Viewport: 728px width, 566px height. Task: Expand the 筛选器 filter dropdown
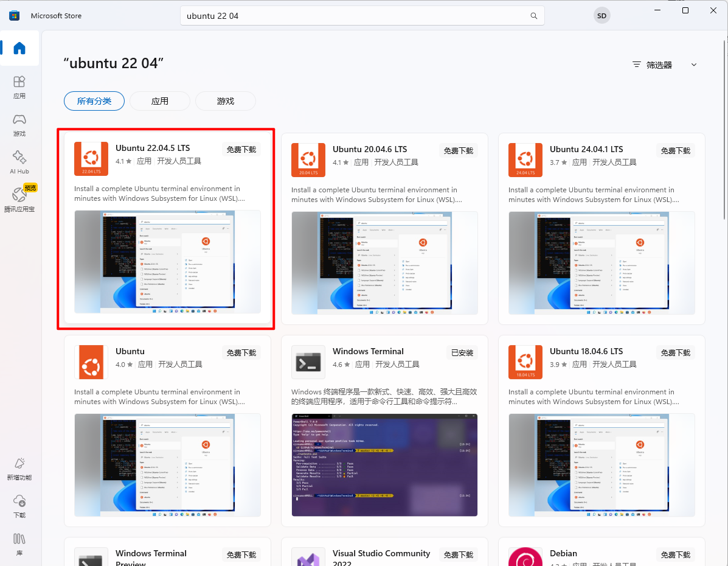(665, 65)
